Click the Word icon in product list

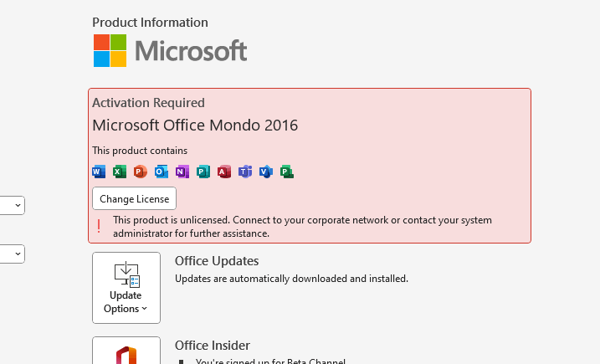coord(98,172)
